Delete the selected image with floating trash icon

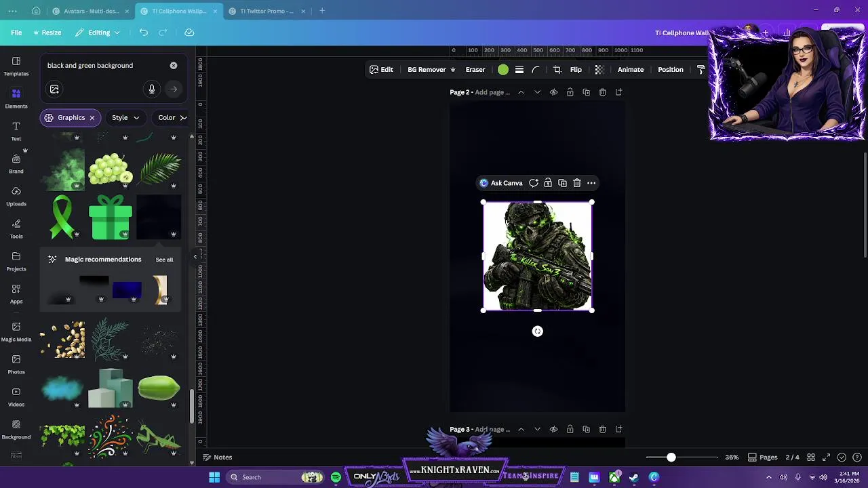(577, 183)
